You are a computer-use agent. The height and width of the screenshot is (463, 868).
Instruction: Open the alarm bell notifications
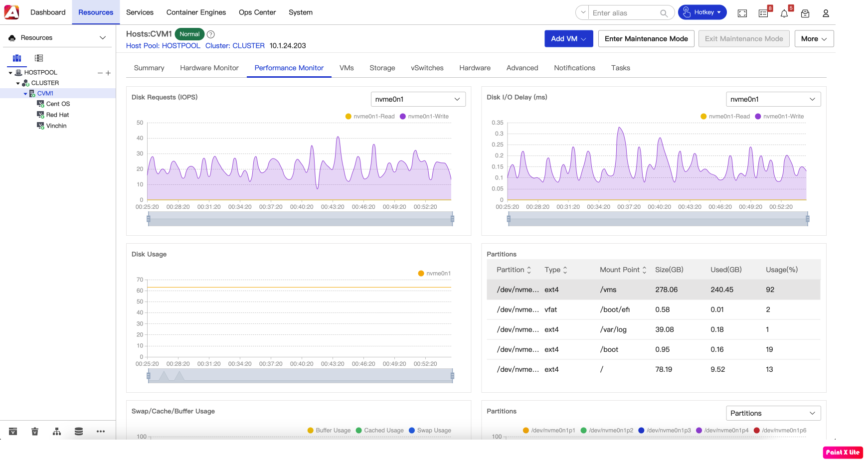[x=784, y=13]
